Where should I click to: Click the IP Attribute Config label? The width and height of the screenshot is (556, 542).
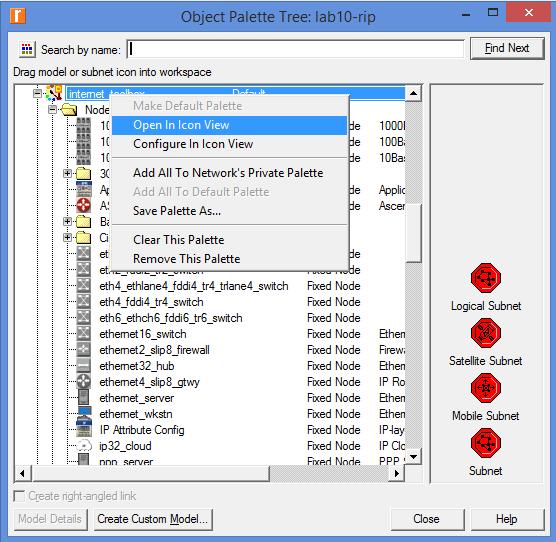[x=142, y=430]
